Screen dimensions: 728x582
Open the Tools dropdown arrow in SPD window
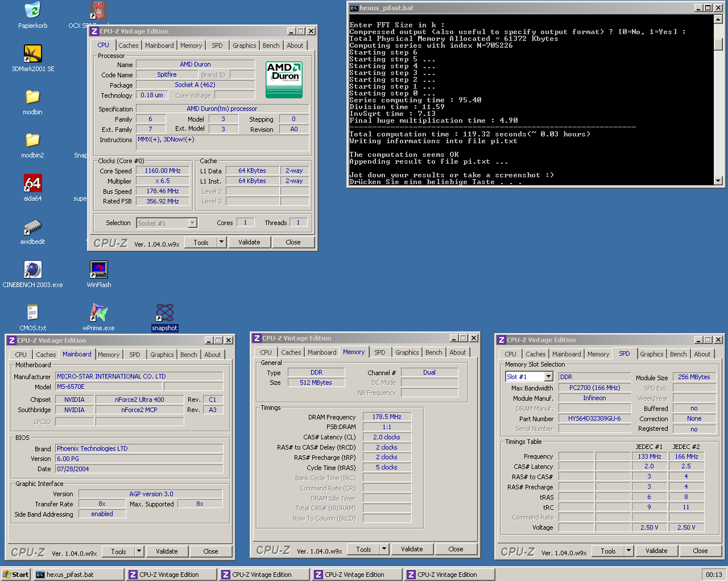[x=629, y=551]
